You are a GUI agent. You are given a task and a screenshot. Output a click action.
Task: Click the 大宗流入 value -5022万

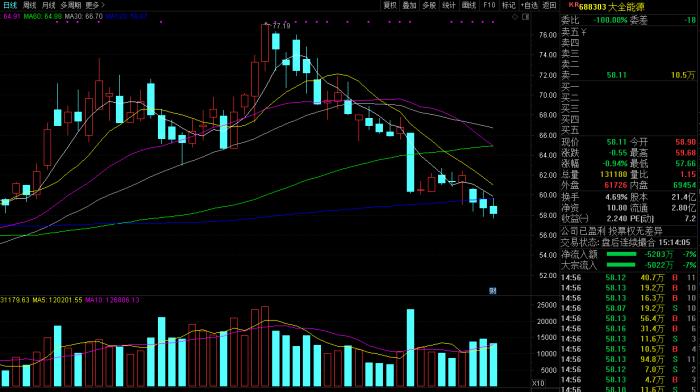pos(658,265)
